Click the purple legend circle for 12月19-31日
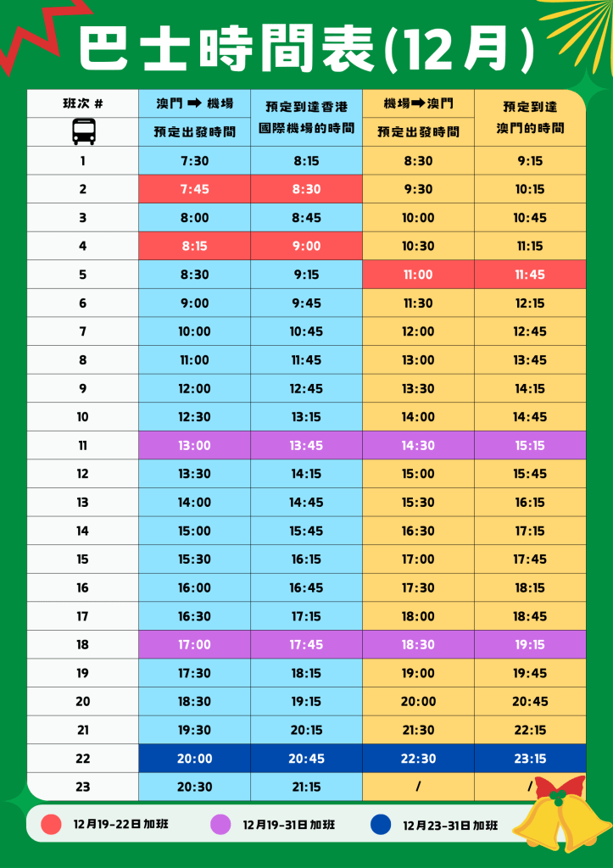Screen dimensions: 613x868 click(221, 824)
